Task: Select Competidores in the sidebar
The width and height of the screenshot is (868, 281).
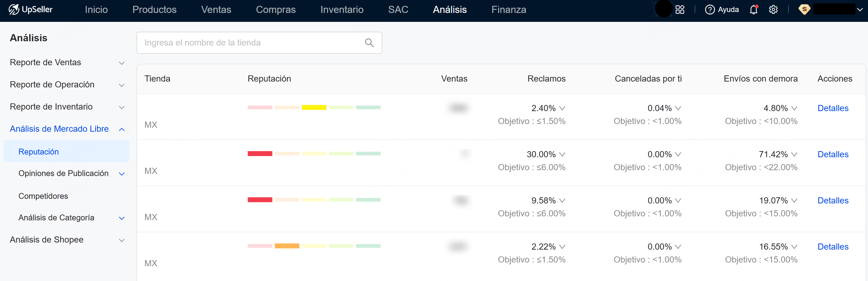Action: point(43,196)
